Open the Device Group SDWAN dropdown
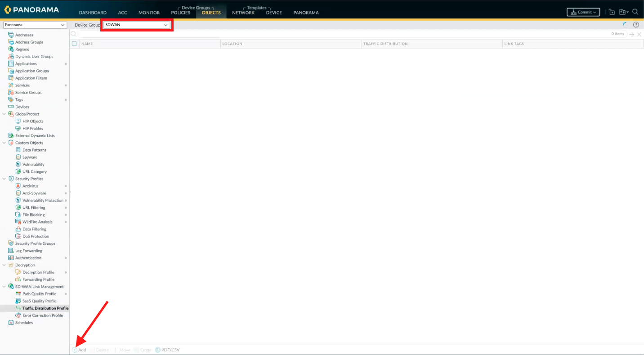The width and height of the screenshot is (644, 355). (137, 25)
